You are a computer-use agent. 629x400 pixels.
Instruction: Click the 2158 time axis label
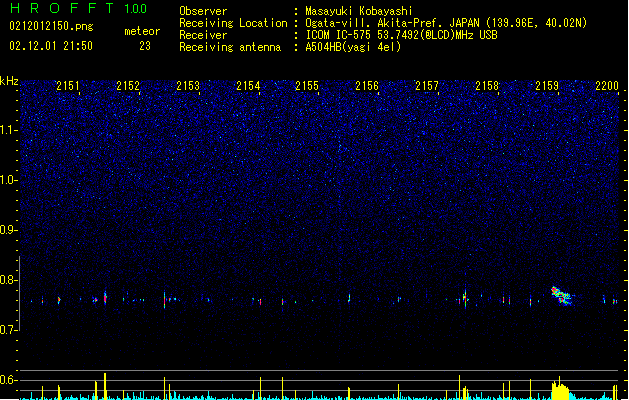(487, 86)
